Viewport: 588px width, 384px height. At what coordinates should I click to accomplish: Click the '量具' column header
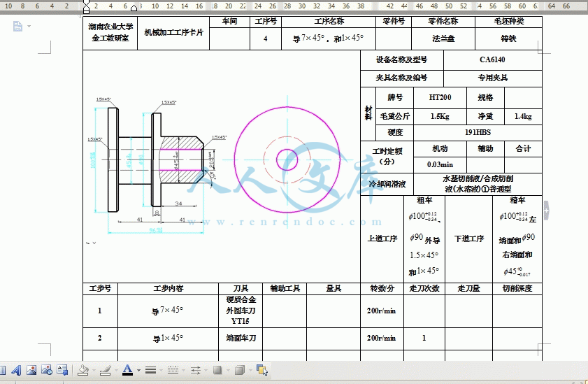coord(334,288)
